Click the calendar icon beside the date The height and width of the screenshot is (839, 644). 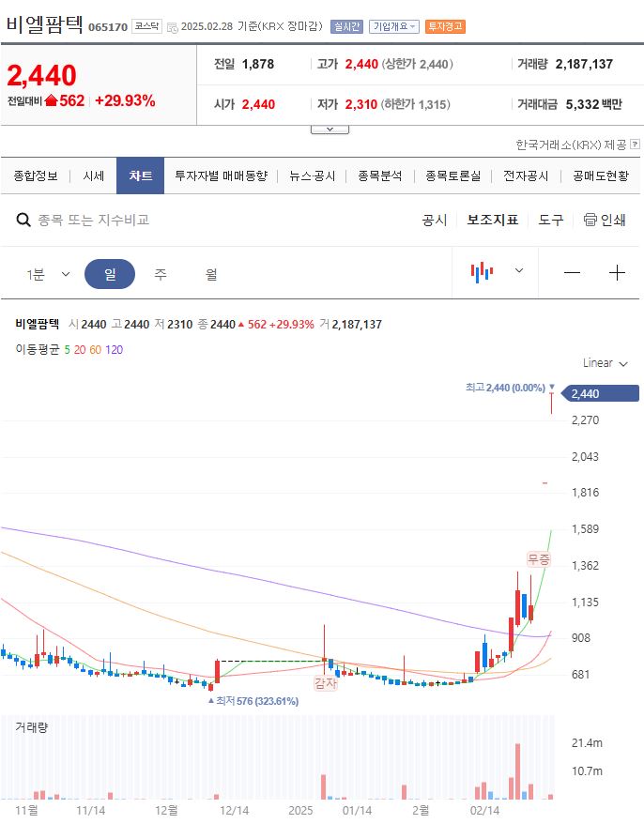click(173, 27)
